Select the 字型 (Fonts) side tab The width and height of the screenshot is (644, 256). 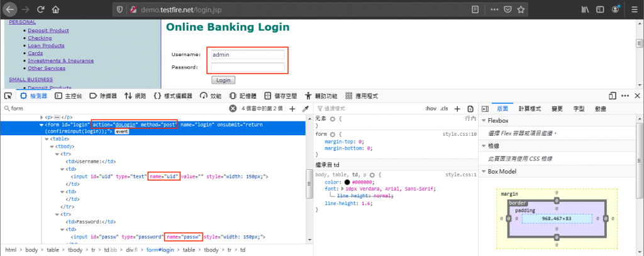(579, 108)
